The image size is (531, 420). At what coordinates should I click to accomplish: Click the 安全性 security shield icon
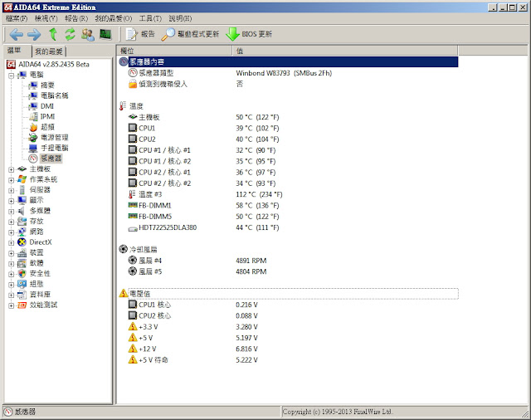tap(22, 274)
